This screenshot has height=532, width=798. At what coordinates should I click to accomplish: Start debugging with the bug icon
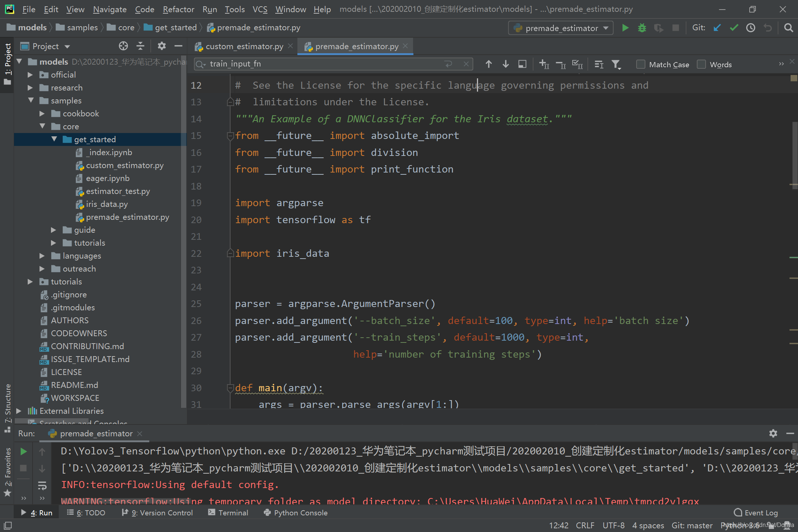click(x=642, y=28)
